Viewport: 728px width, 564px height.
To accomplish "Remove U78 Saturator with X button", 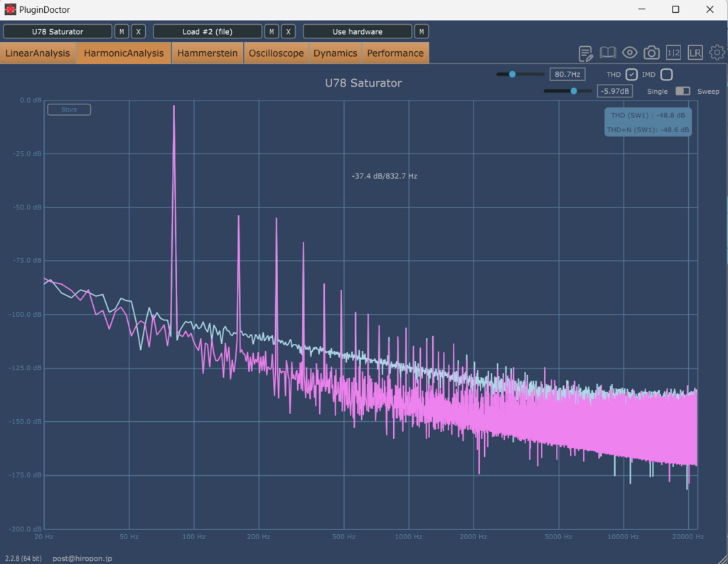I will pyautogui.click(x=139, y=31).
